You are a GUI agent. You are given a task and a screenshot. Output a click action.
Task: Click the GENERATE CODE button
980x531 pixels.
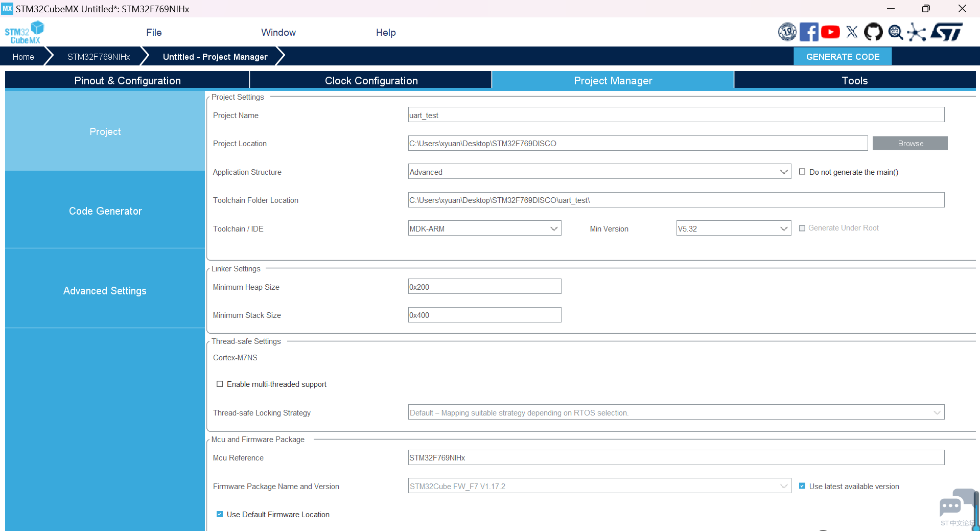tap(843, 57)
